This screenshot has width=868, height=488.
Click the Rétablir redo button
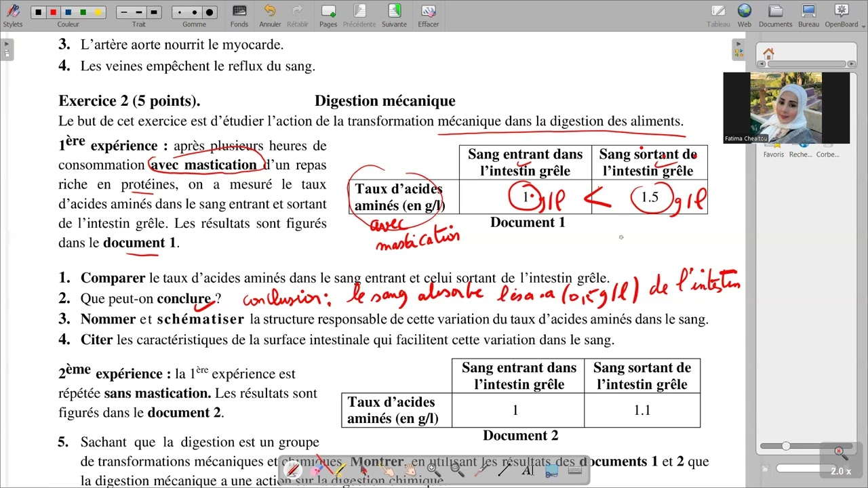(x=297, y=16)
